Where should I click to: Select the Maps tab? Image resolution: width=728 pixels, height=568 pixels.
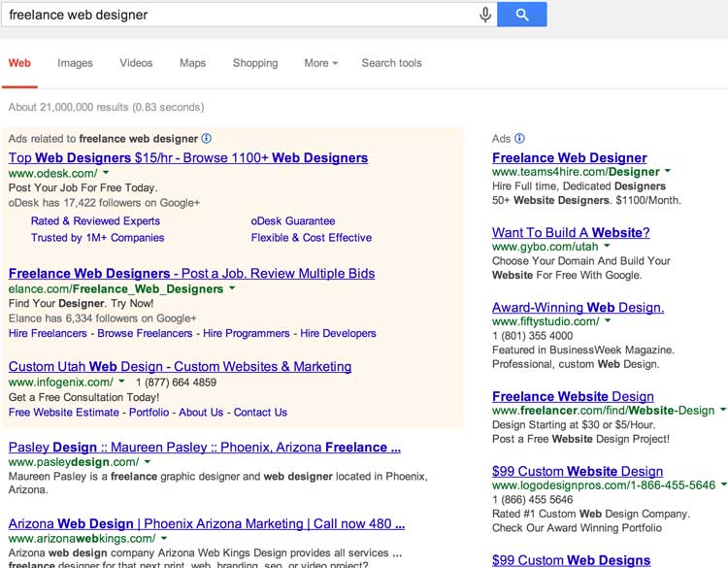point(192,63)
